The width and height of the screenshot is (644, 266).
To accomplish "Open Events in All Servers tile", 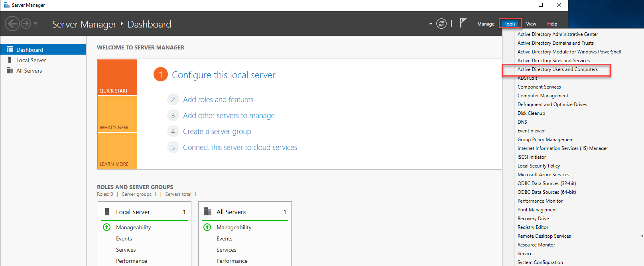I will pyautogui.click(x=225, y=238).
